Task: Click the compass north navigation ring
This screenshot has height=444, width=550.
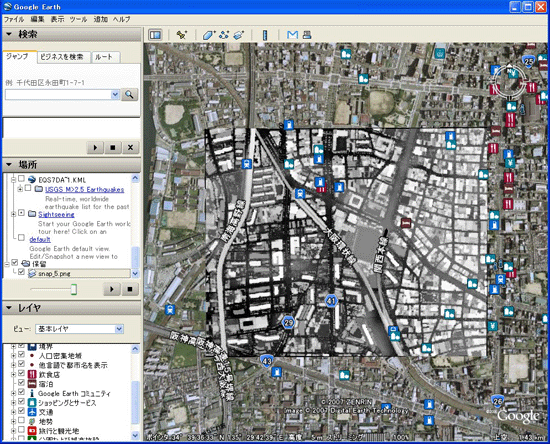Action: tap(510, 82)
